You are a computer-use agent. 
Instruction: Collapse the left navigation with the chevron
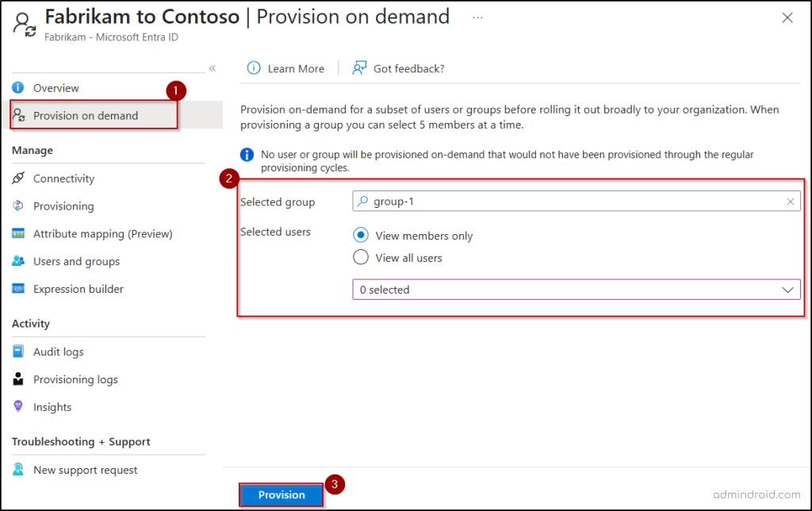point(213,68)
